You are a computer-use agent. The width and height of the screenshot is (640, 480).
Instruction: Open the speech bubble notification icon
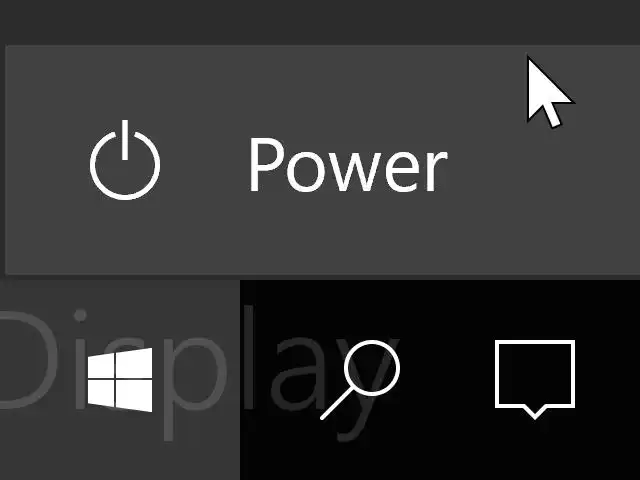[x=535, y=379]
